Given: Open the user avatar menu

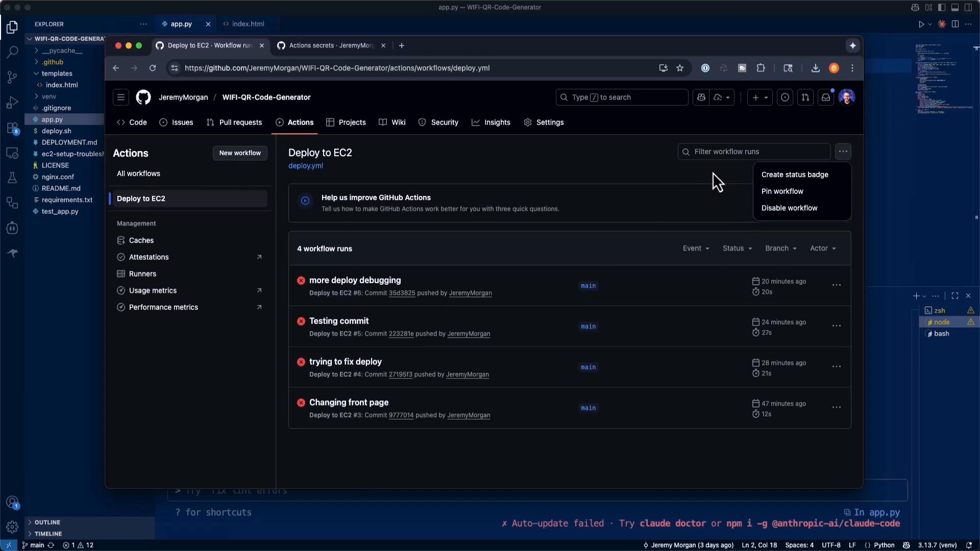Looking at the screenshot, I should point(847,97).
